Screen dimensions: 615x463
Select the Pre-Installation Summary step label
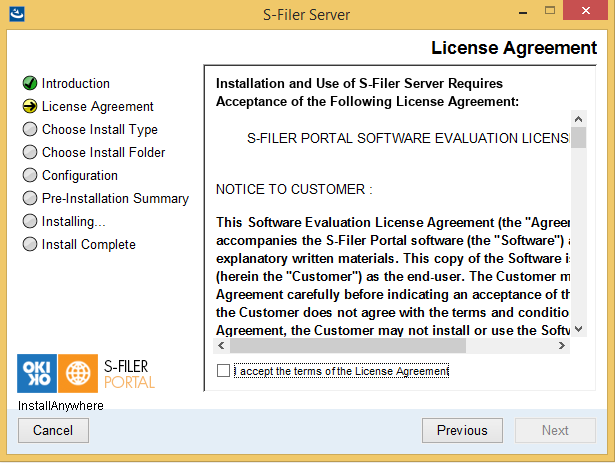point(115,199)
